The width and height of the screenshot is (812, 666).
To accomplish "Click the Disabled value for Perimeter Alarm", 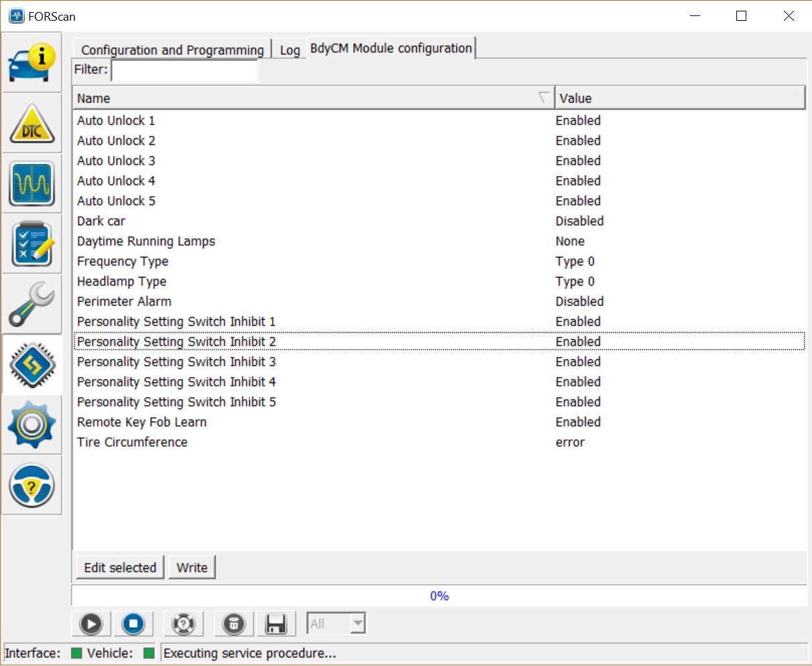I will pyautogui.click(x=580, y=302).
